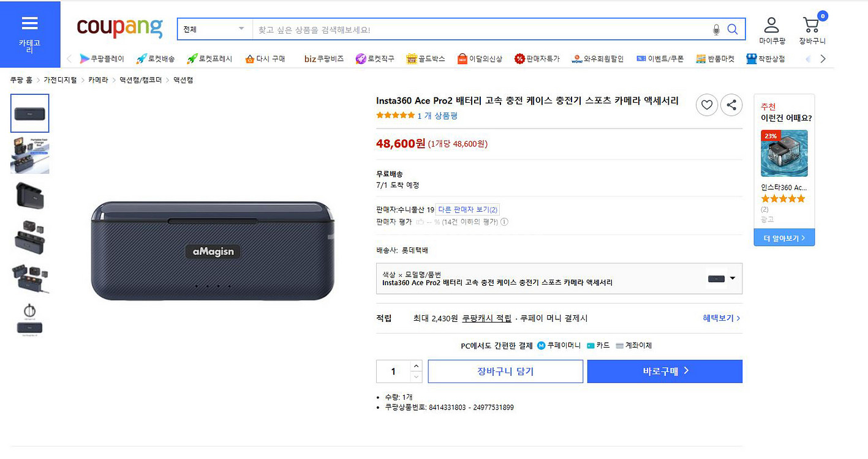Click the magnifying glass search icon
Image resolution: width=868 pixels, height=459 pixels.
click(733, 29)
